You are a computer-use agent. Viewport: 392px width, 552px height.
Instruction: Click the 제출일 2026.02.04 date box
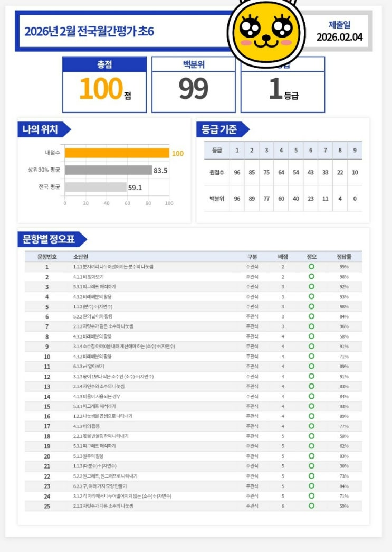pos(339,31)
